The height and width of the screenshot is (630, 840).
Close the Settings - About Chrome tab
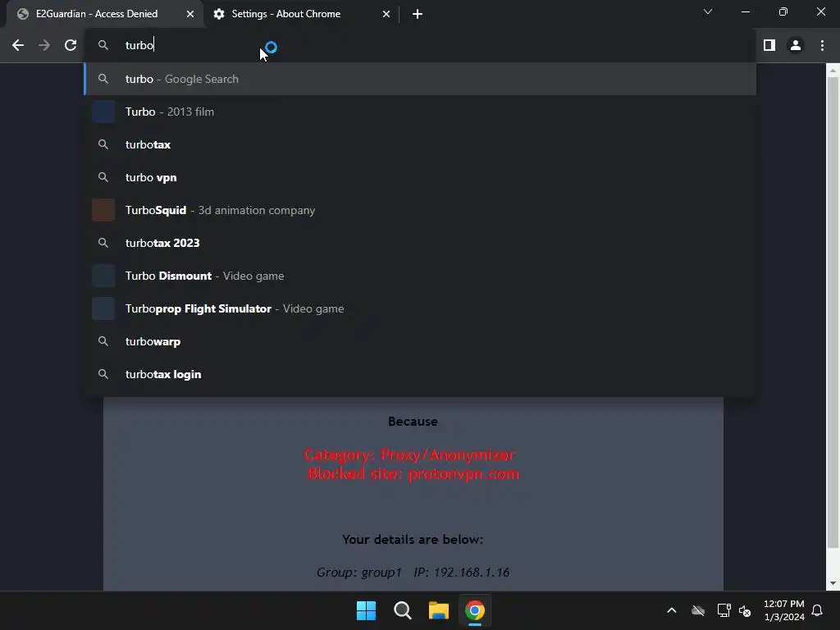(x=386, y=14)
